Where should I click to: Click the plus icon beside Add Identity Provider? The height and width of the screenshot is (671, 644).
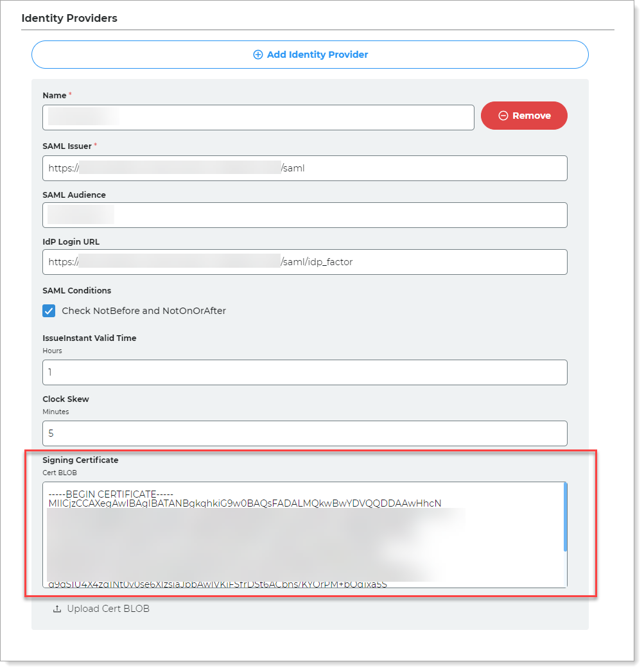point(258,55)
